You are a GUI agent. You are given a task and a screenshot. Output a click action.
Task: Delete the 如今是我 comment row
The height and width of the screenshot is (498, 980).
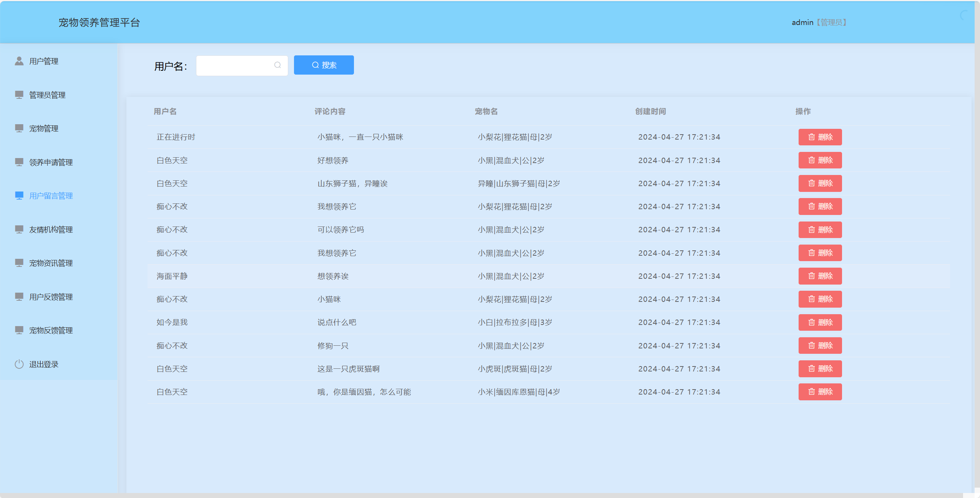click(x=820, y=322)
